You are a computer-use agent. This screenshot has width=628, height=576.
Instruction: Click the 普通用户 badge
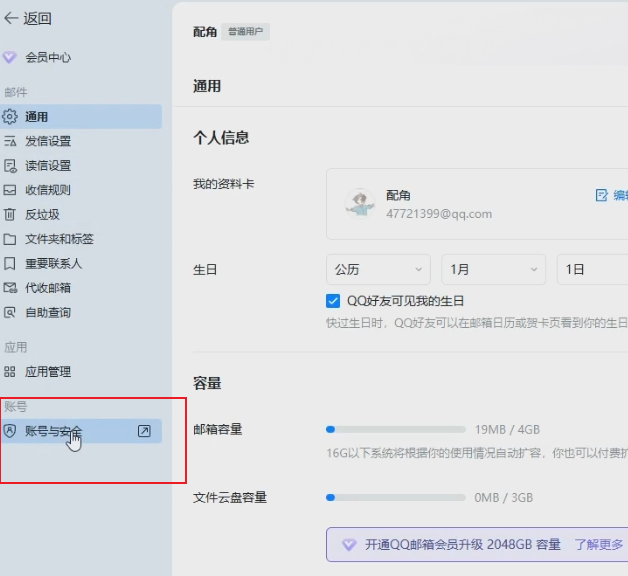click(x=246, y=32)
